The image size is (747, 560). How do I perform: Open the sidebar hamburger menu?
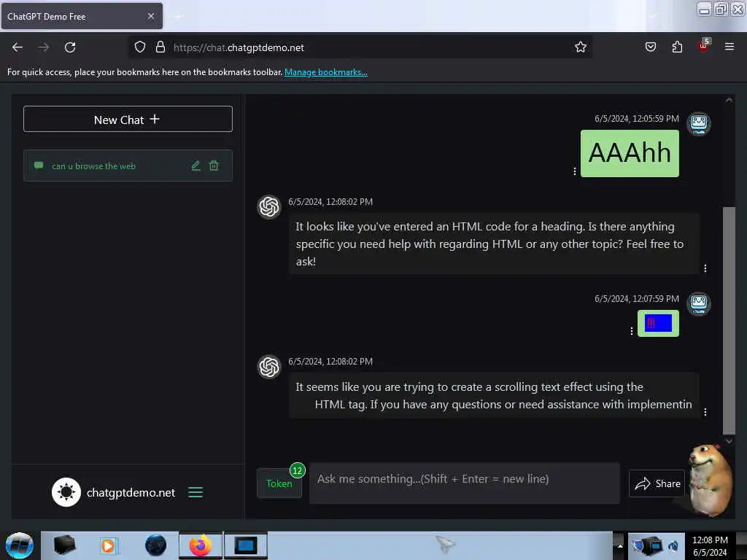pyautogui.click(x=196, y=492)
